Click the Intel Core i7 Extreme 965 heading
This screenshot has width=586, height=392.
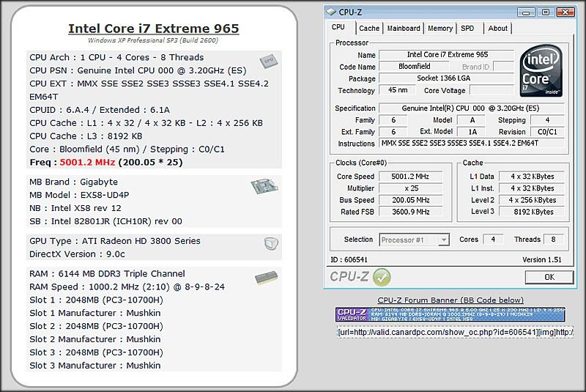tap(154, 29)
